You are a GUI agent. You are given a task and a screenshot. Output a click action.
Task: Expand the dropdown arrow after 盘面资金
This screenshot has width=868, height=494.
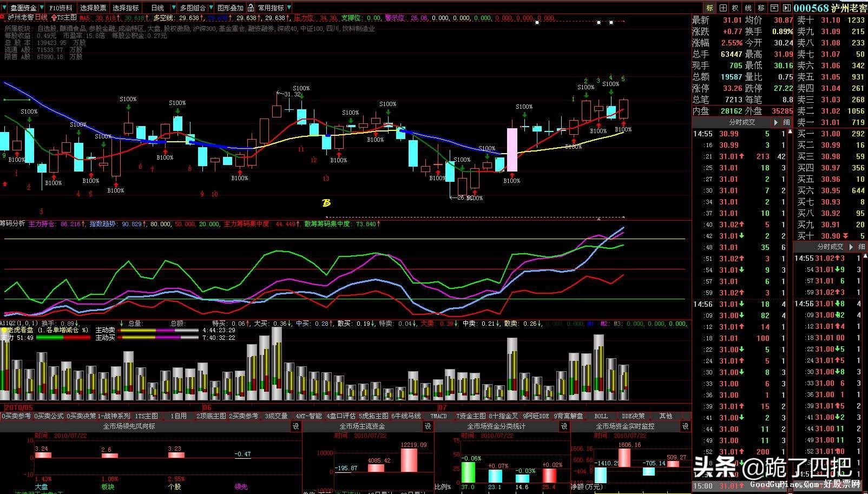pyautogui.click(x=41, y=8)
